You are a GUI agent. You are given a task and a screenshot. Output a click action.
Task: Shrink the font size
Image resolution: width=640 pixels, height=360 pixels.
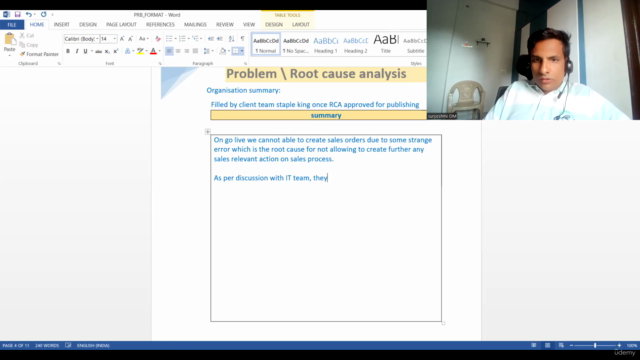130,39
